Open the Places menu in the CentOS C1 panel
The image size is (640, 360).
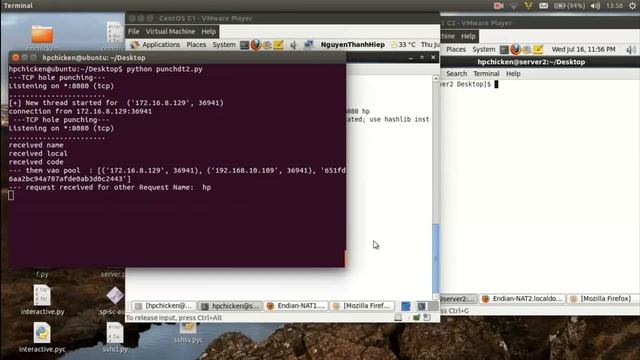(x=196, y=44)
